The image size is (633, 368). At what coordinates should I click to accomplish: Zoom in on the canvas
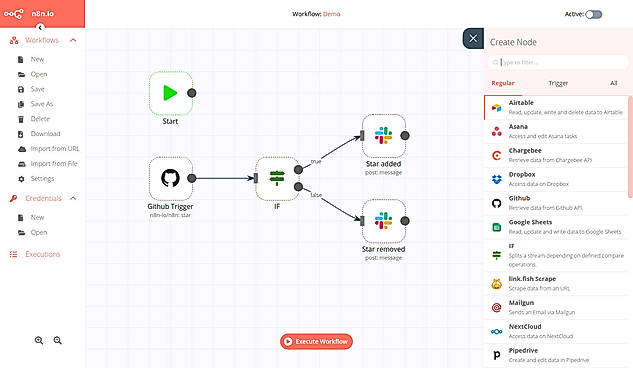pyautogui.click(x=39, y=341)
